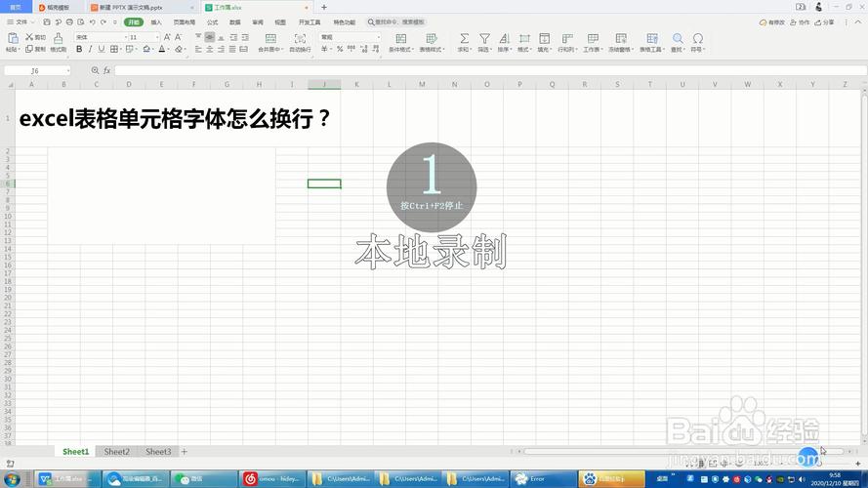Click the Symbol omega icon
Viewport: 868px width, 488px height.
click(x=697, y=38)
